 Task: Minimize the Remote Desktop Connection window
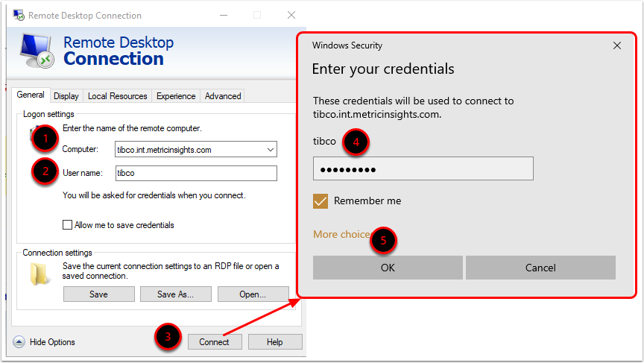pos(224,15)
